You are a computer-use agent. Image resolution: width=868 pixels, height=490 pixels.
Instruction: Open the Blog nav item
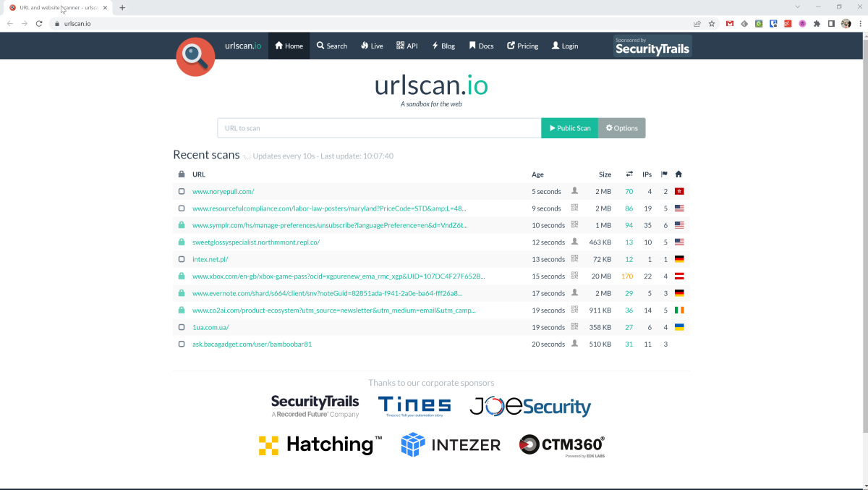[x=443, y=46]
